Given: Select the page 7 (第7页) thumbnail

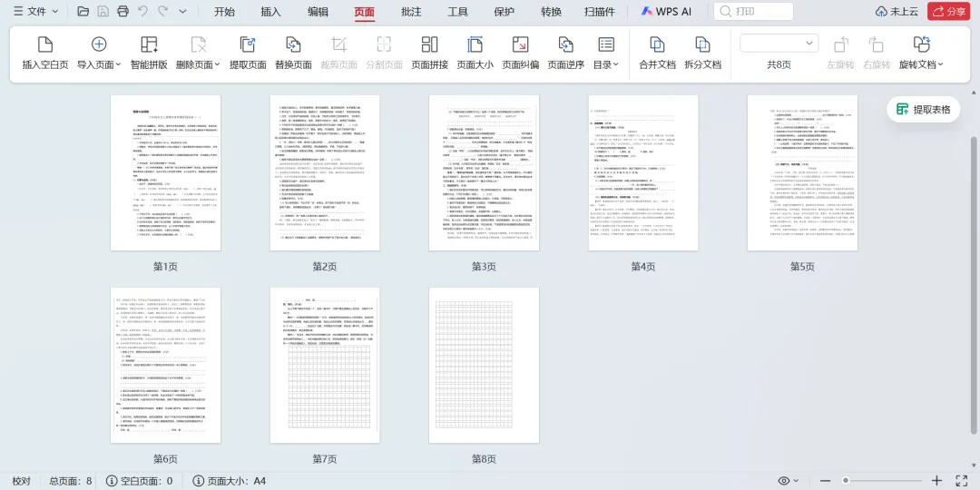Looking at the screenshot, I should click(325, 365).
